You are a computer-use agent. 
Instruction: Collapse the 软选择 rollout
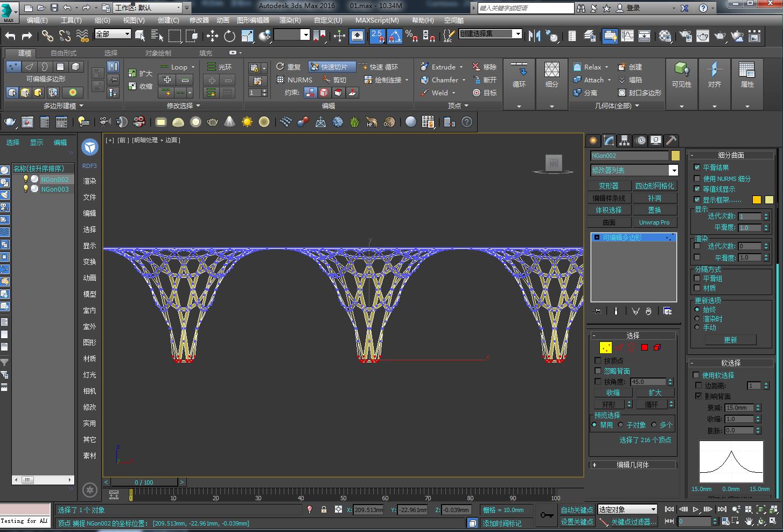pyautogui.click(x=731, y=363)
